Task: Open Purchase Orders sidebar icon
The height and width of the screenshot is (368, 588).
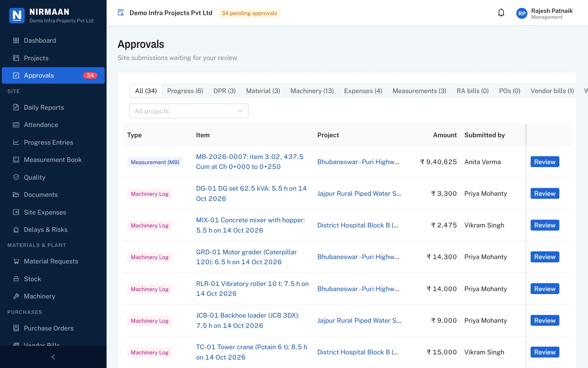Action: click(16, 328)
